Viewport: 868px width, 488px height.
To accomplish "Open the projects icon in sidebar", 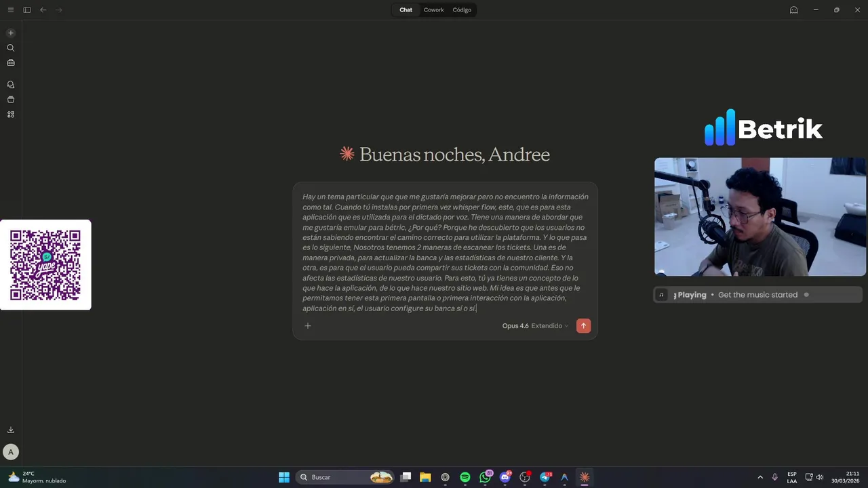I will point(11,100).
